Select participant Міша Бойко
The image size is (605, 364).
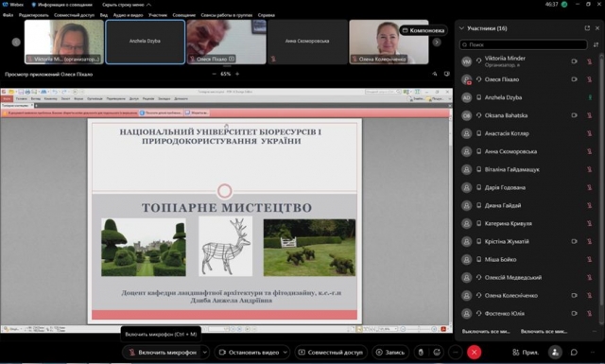(527, 259)
